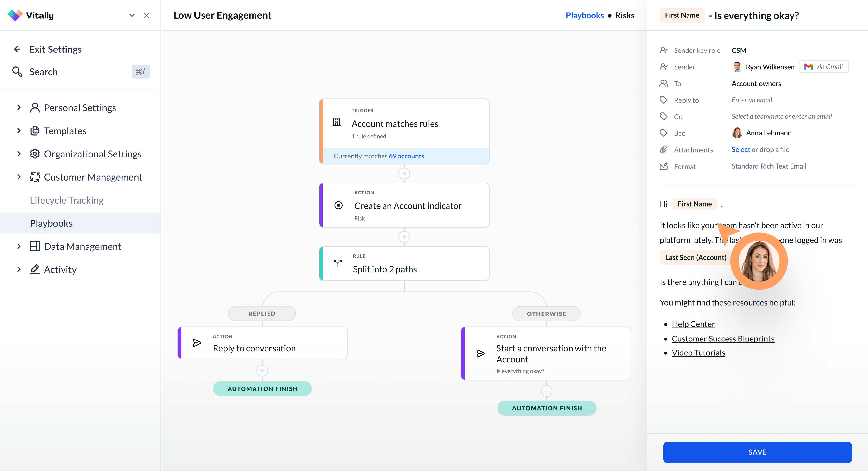This screenshot has height=471, width=868.
Task: Select the REPLIED path label
Action: pos(262,314)
